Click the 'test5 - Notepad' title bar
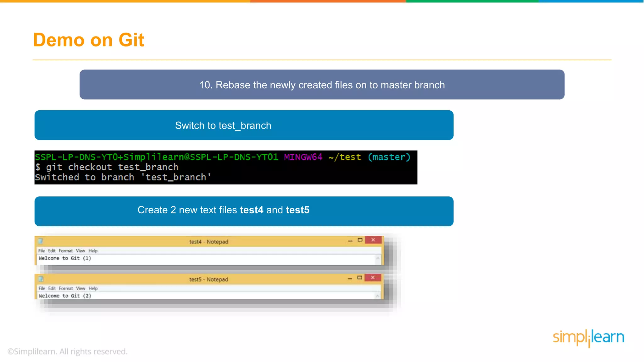This screenshot has width=644, height=362. click(x=209, y=279)
